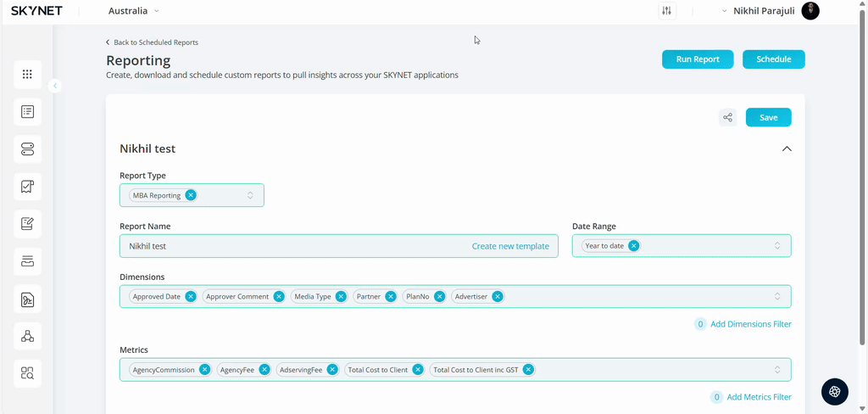Click the list document sidebar icon
The width and height of the screenshot is (868, 414).
27,112
